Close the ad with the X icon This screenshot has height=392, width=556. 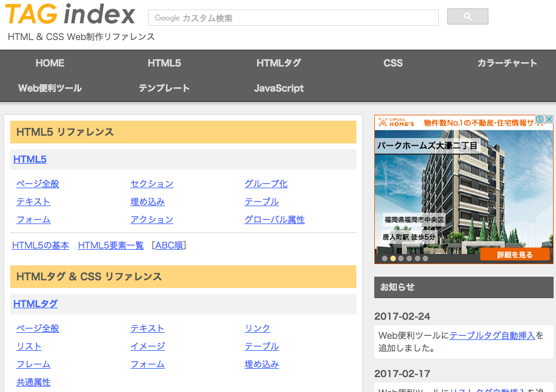pyautogui.click(x=549, y=119)
